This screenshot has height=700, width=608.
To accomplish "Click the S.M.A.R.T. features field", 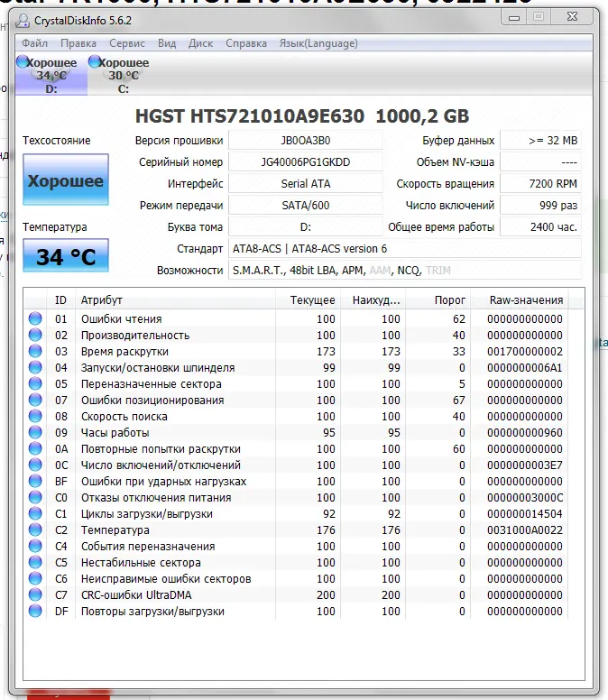I will (x=405, y=270).
